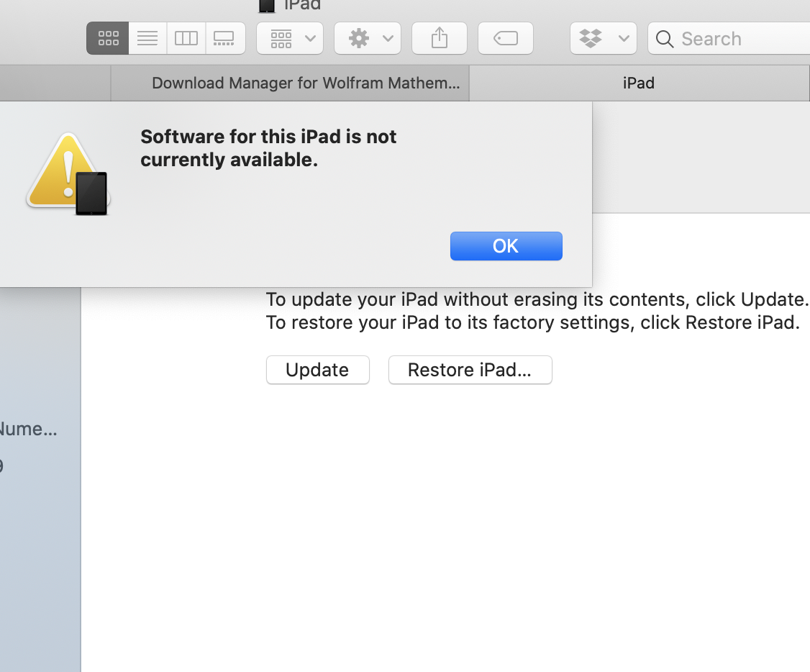810x672 pixels.
Task: Switch to gallery view in Finder toolbar
Action: (224, 38)
